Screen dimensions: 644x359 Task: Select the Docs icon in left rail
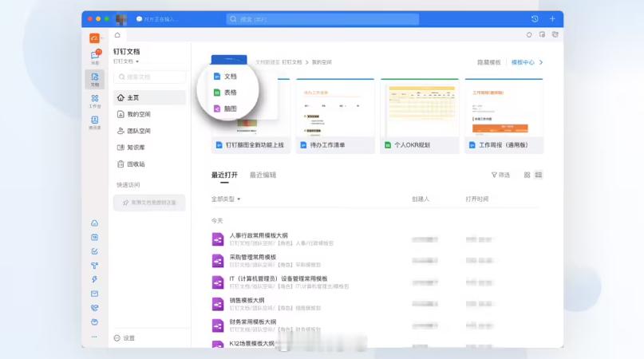[95, 79]
